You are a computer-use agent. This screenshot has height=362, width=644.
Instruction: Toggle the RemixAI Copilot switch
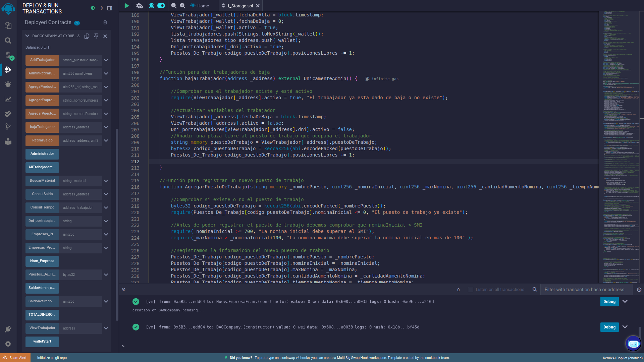161,6
